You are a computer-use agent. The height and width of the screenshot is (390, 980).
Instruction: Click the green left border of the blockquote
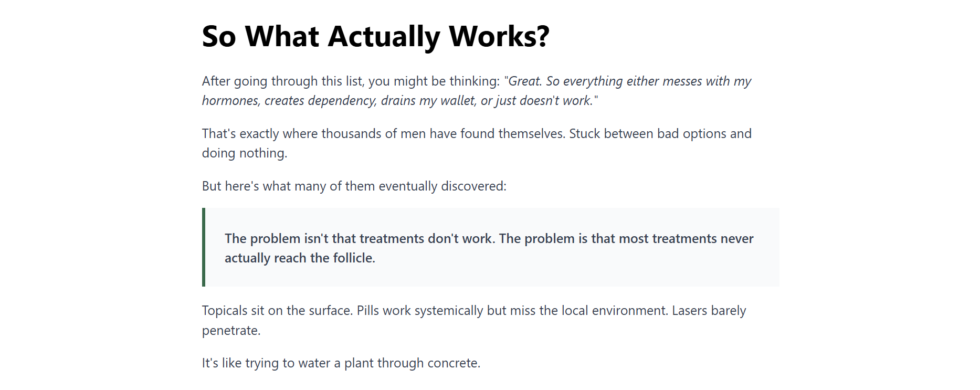[x=204, y=247]
